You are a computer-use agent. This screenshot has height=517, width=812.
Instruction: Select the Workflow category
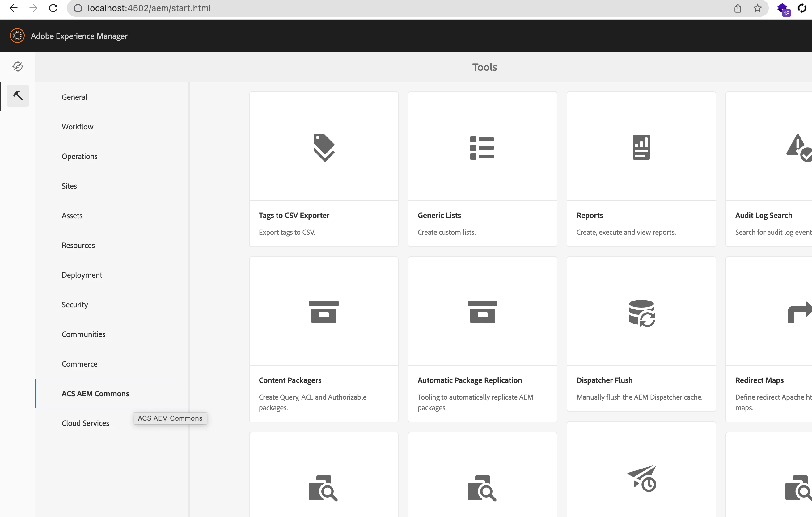tap(78, 127)
